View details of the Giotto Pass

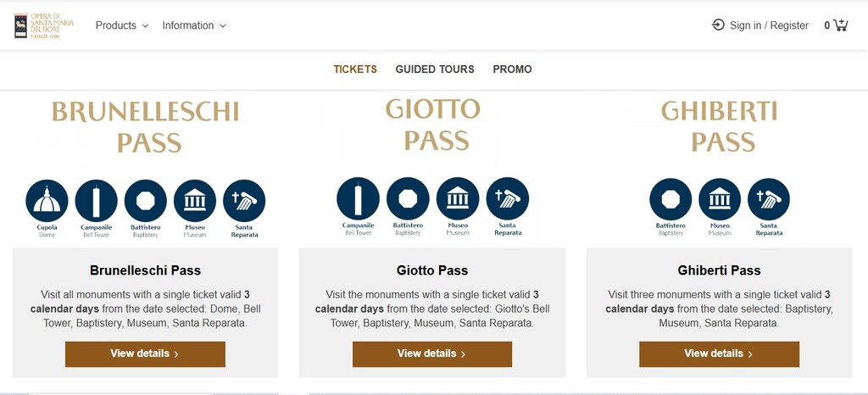tap(432, 354)
